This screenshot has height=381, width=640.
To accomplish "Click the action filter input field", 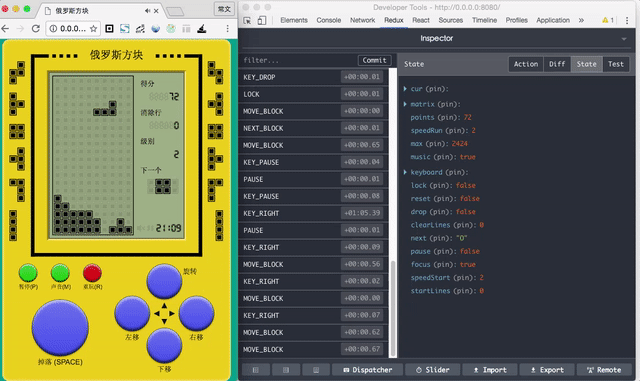I will 299,60.
